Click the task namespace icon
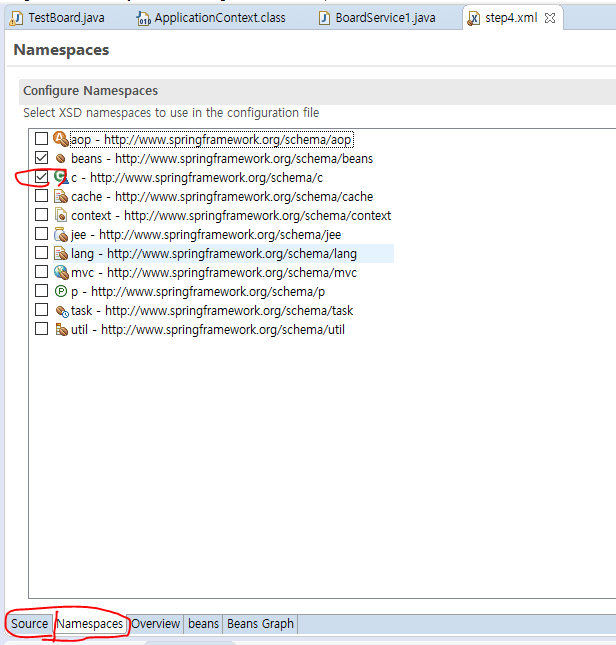This screenshot has width=616, height=645. (62, 311)
